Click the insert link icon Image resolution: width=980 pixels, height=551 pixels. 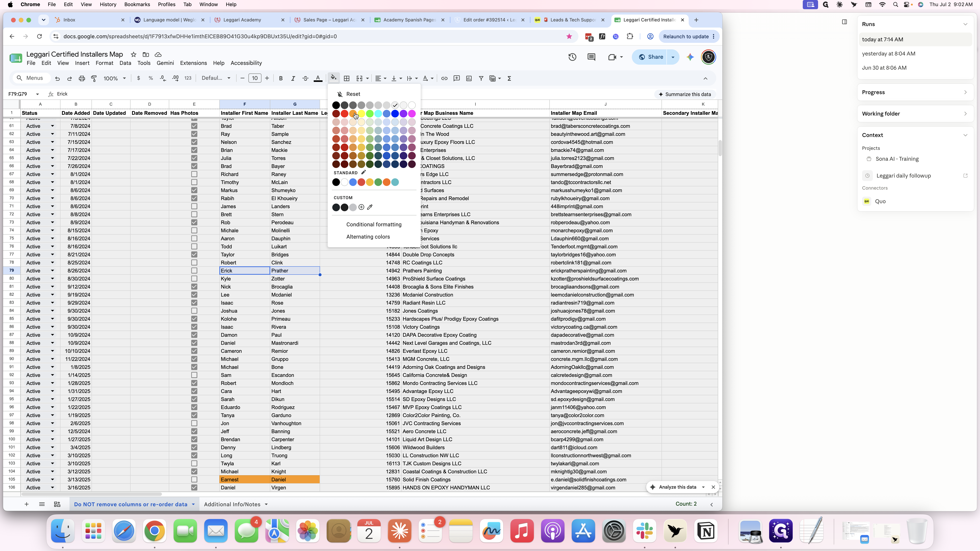[x=444, y=78]
